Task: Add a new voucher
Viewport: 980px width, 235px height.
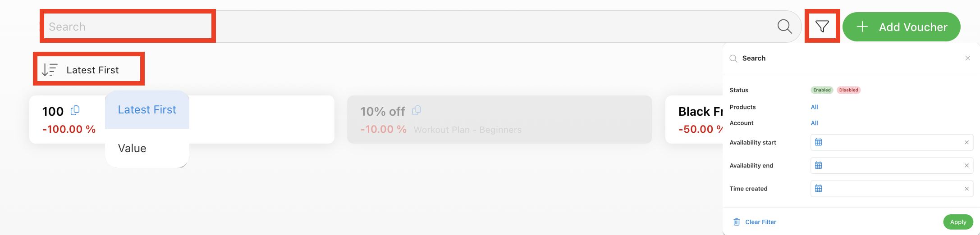Action: pos(901,27)
